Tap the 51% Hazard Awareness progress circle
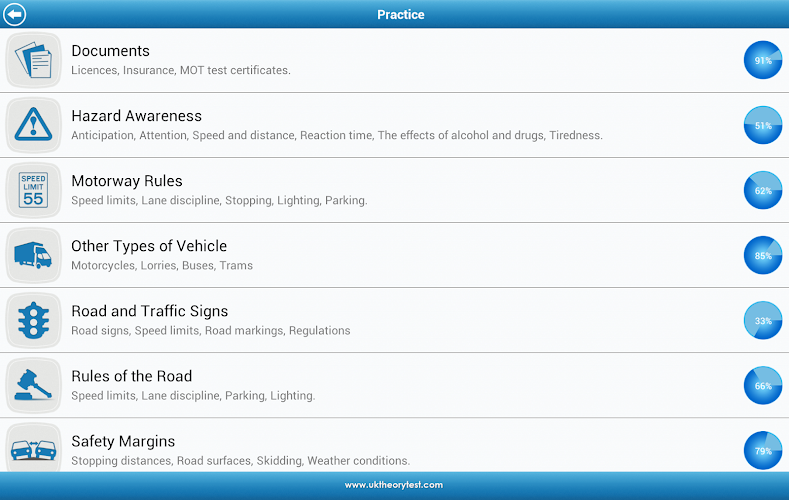 pyautogui.click(x=763, y=125)
